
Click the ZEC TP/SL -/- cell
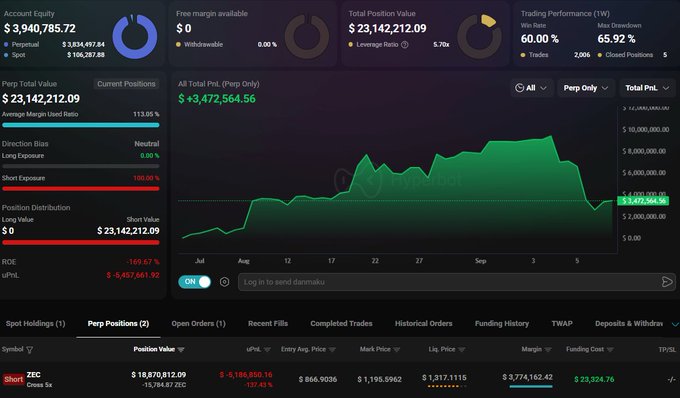[x=671, y=379]
